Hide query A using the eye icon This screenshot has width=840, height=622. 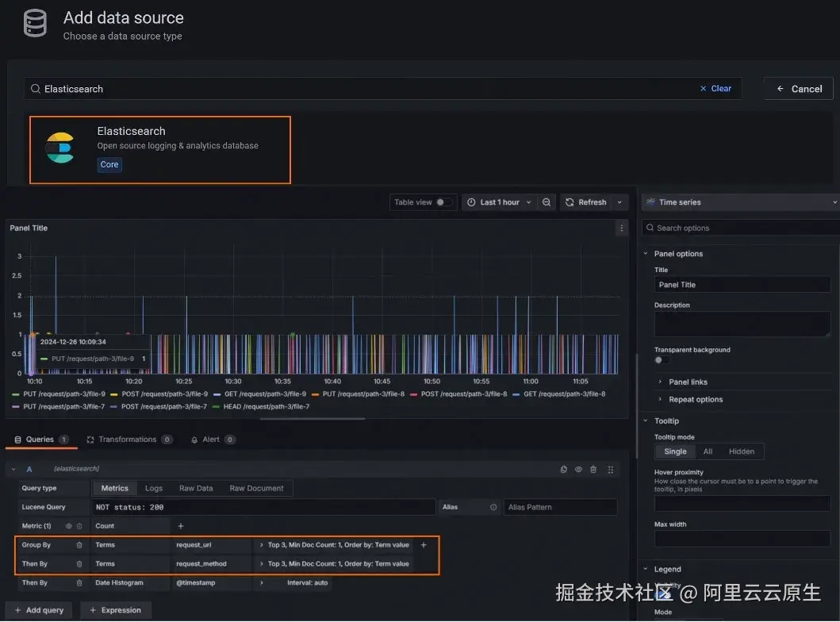point(578,470)
